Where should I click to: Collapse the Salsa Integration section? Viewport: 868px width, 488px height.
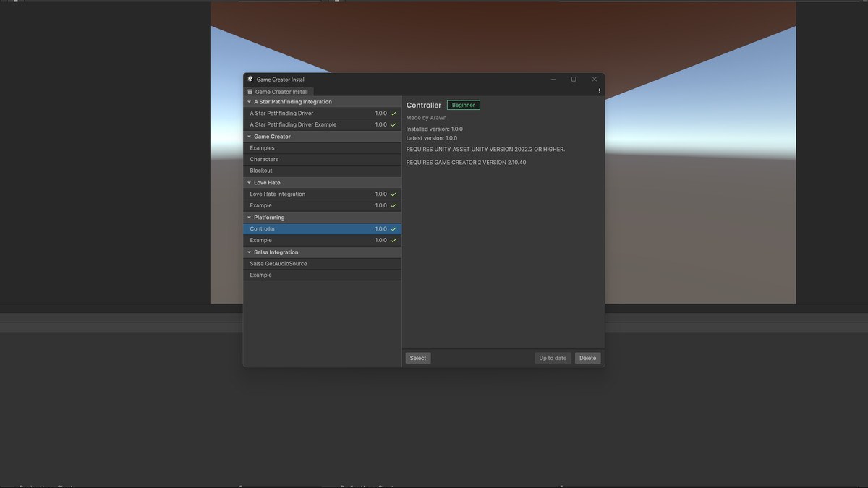[249, 252]
